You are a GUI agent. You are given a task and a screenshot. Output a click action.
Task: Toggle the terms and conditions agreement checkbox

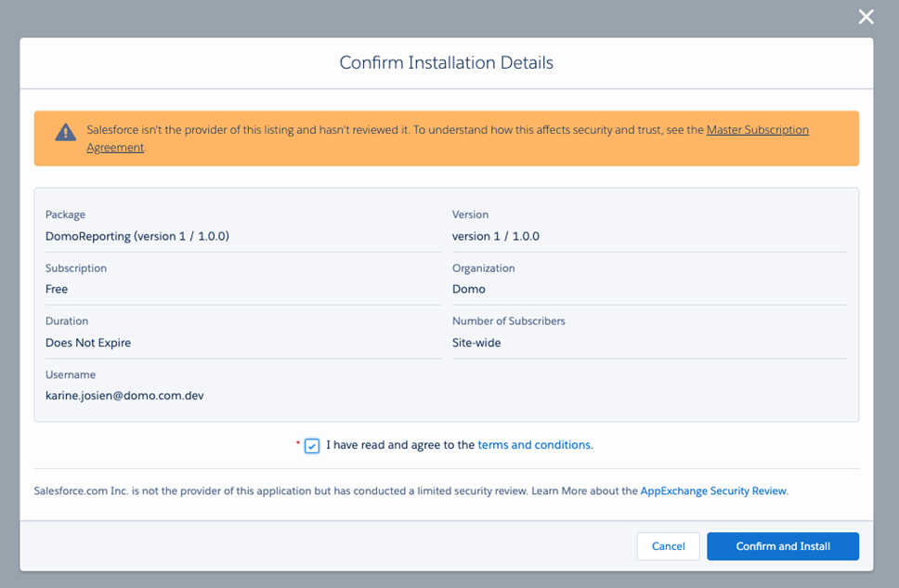pos(312,446)
